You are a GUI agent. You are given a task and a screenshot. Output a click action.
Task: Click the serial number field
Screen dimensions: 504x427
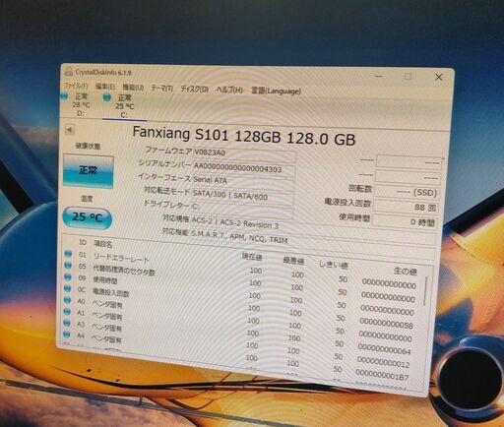pyautogui.click(x=244, y=169)
